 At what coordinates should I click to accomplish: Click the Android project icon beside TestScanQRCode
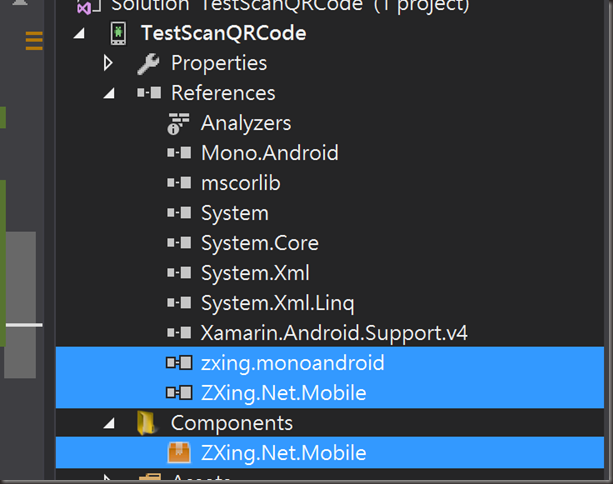pyautogui.click(x=118, y=33)
